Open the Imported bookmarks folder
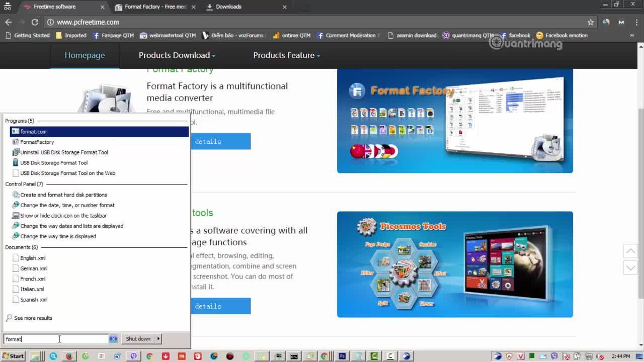644x362 pixels. click(71, 35)
